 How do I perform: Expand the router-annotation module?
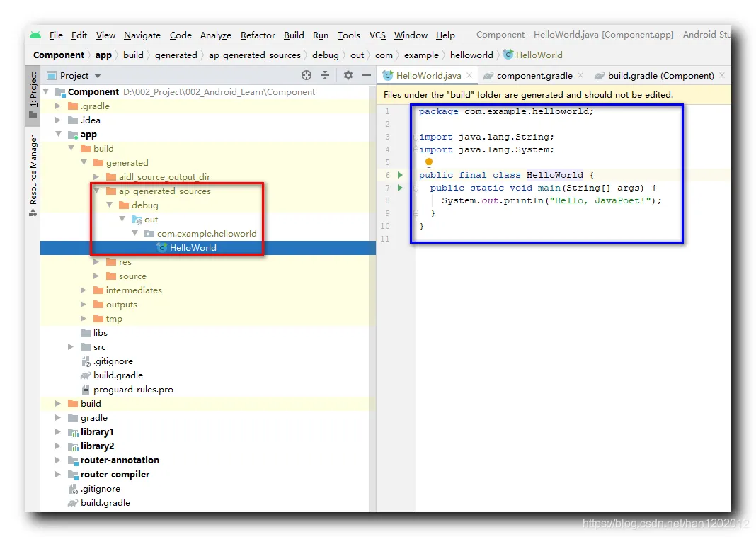pyautogui.click(x=58, y=460)
